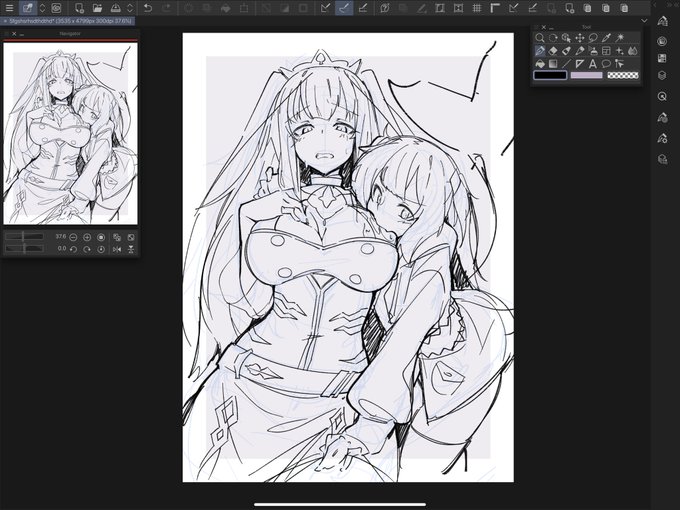680x510 pixels.
Task: Choose the black main color swatch
Action: (x=550, y=75)
